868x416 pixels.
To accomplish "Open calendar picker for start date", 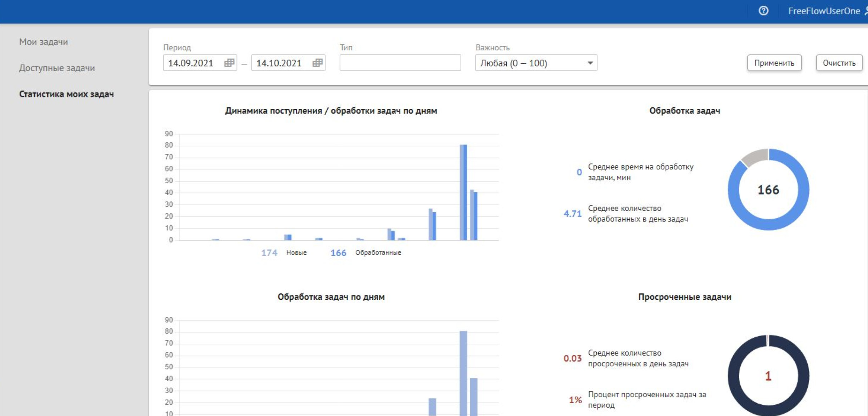I will [x=229, y=63].
